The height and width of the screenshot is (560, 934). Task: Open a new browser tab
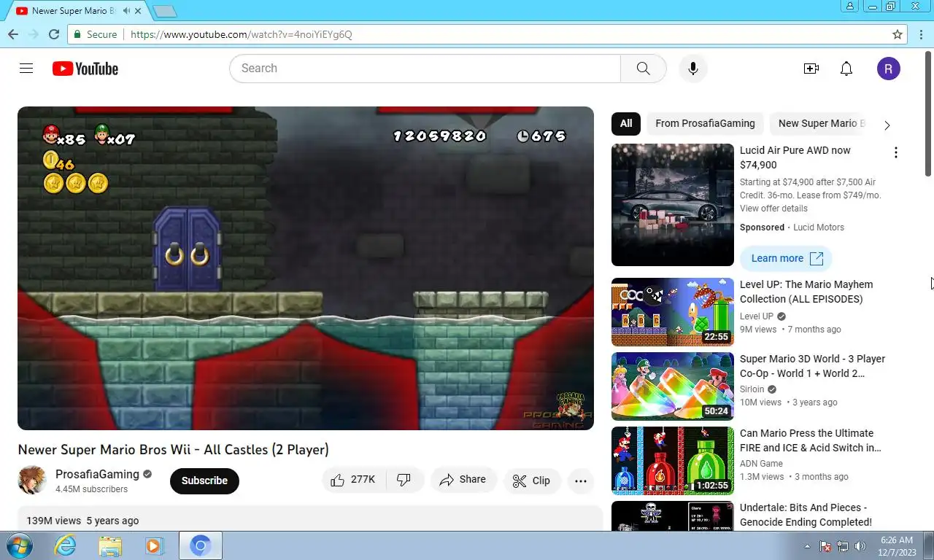(165, 11)
